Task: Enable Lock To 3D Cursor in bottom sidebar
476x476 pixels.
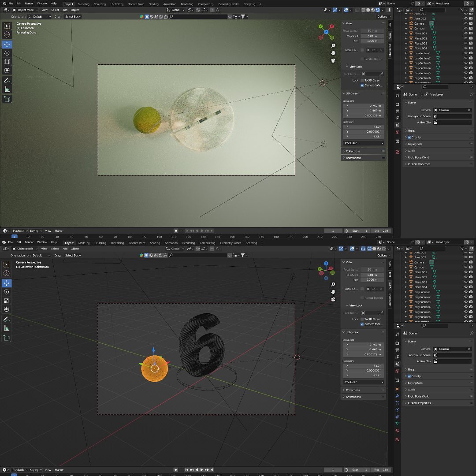Action: coord(362,319)
